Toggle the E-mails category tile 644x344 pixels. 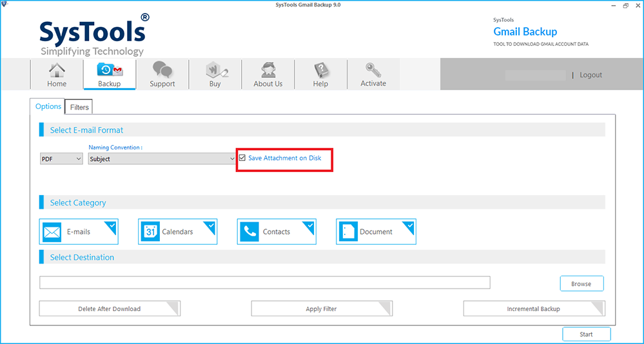[x=79, y=231]
